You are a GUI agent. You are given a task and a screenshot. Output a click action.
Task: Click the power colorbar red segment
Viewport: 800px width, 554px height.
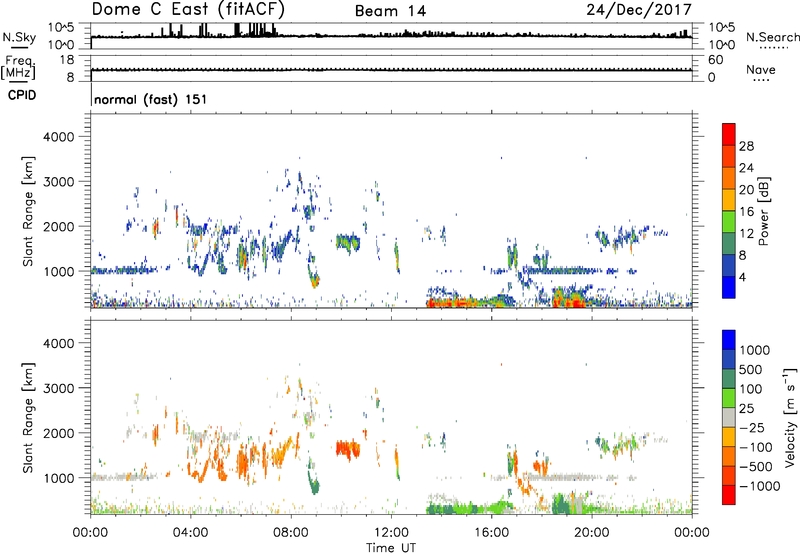click(x=729, y=134)
